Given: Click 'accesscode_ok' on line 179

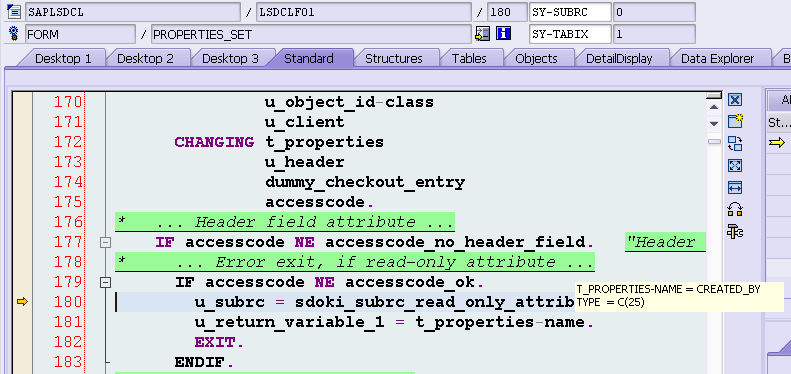Looking at the screenshot, I should click(x=410, y=283).
